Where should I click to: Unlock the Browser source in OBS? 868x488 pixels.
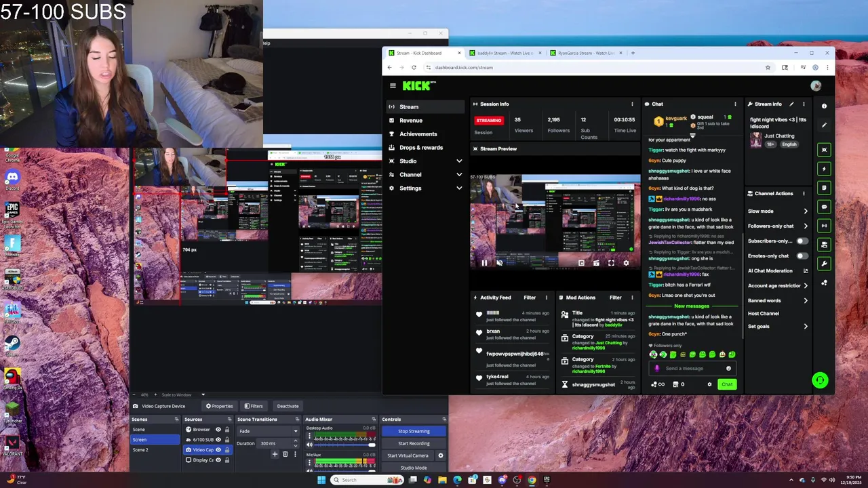pyautogui.click(x=226, y=429)
